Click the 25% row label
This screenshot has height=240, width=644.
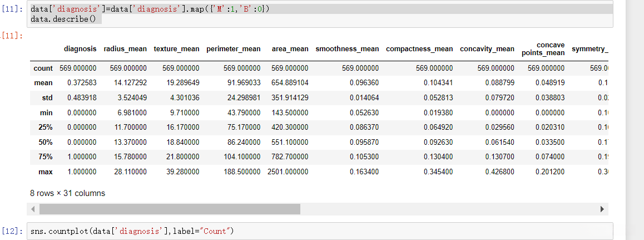[x=46, y=128]
